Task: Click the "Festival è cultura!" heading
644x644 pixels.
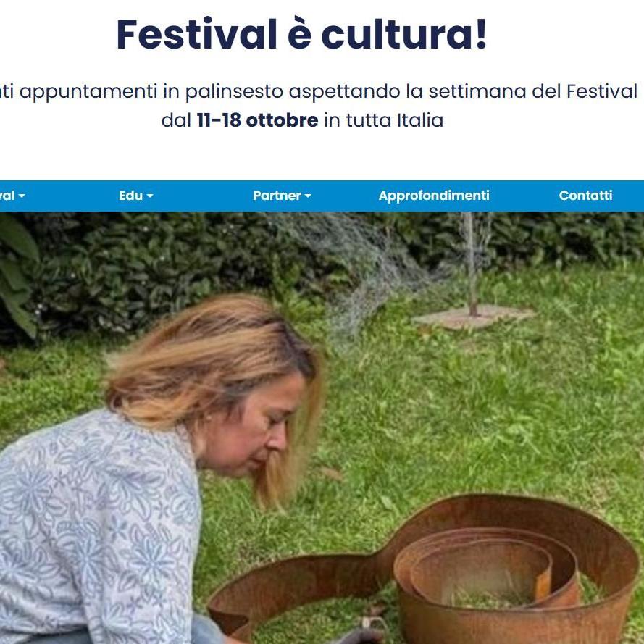Action: (301, 34)
